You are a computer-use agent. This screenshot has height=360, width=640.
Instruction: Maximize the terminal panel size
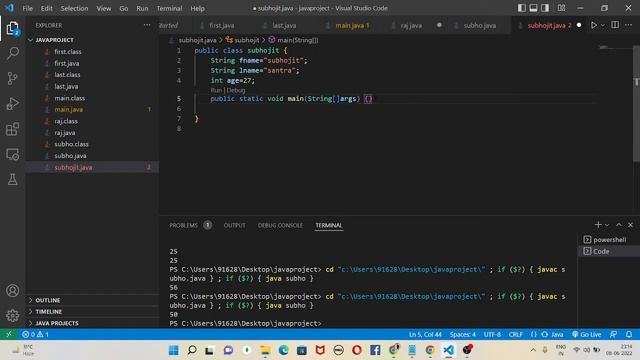619,224
